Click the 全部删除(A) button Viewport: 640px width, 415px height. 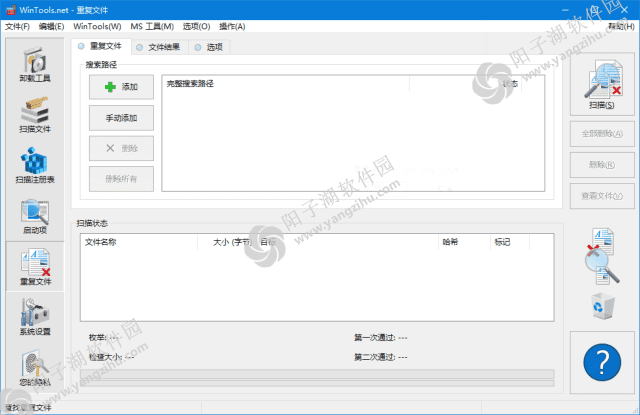(602, 133)
